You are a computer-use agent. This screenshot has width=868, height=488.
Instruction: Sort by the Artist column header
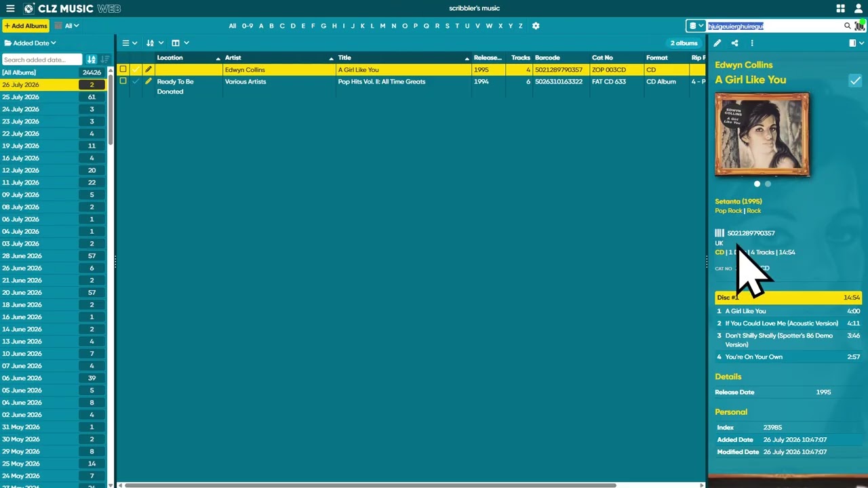279,58
